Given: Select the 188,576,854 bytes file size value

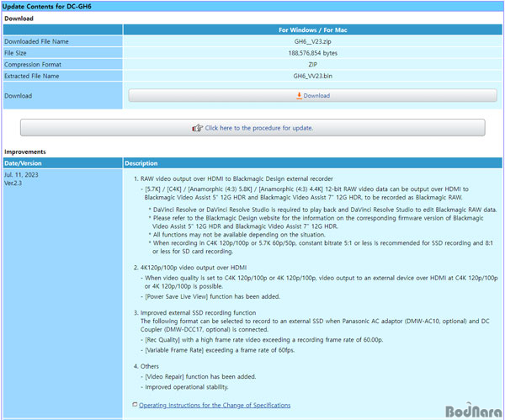Looking at the screenshot, I should pos(312,53).
